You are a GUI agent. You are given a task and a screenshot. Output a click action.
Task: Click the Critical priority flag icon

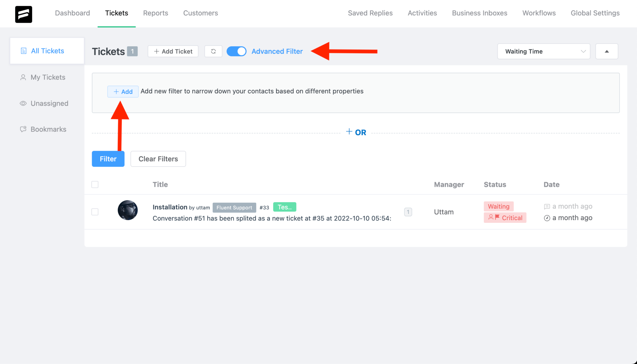click(x=497, y=217)
